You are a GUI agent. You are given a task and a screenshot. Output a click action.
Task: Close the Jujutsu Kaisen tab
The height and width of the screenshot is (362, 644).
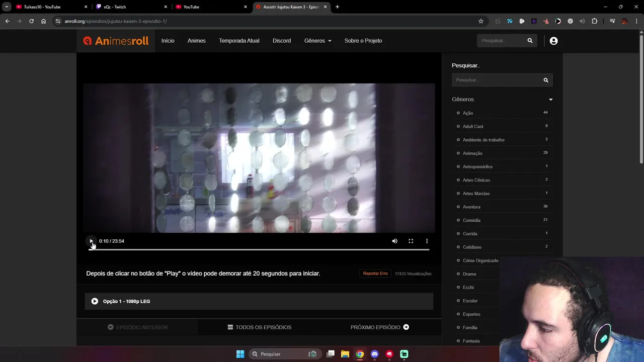tap(325, 7)
